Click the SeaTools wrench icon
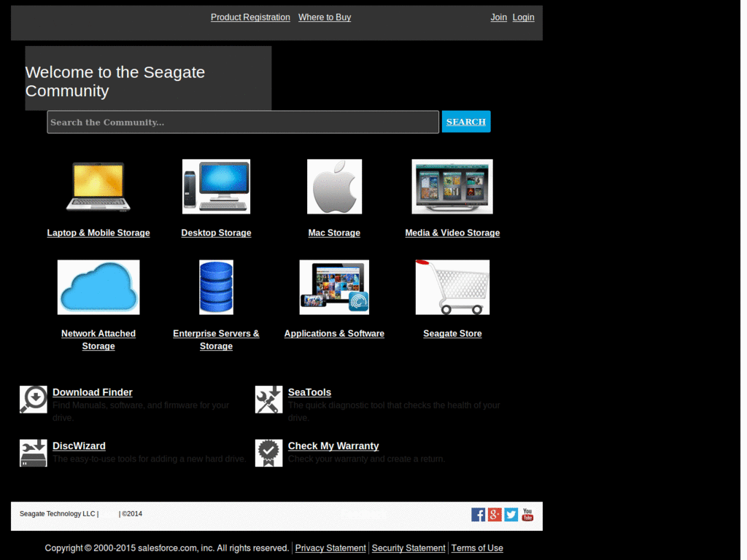Screen dimensions: 747x560 click(268, 400)
